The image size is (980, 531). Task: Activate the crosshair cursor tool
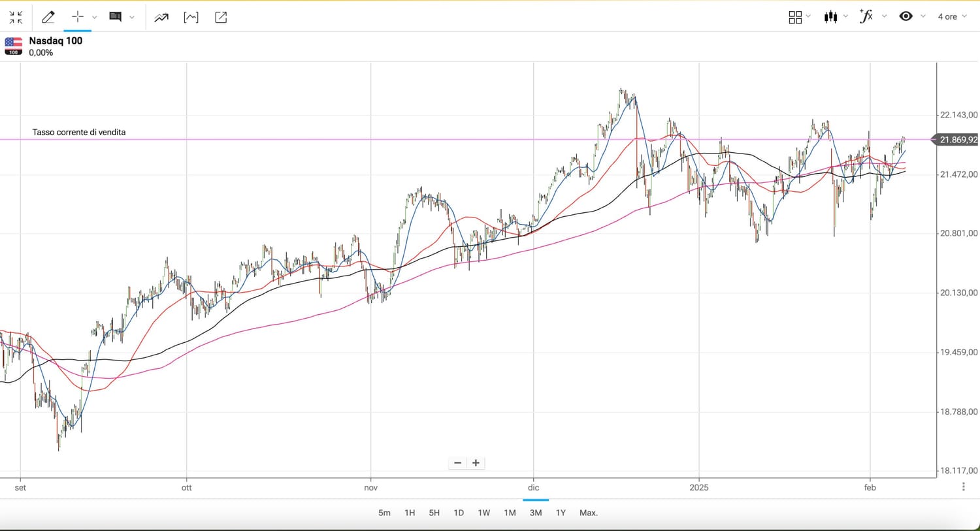pos(77,17)
